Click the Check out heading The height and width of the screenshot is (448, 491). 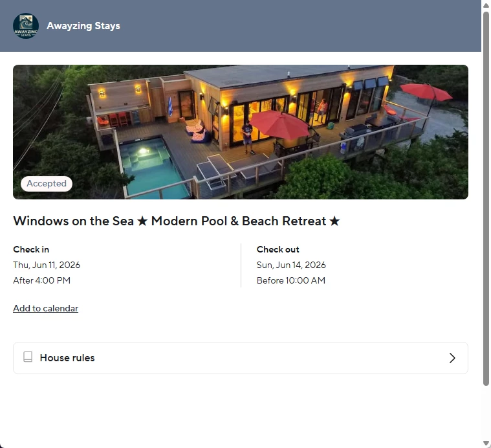[278, 249]
